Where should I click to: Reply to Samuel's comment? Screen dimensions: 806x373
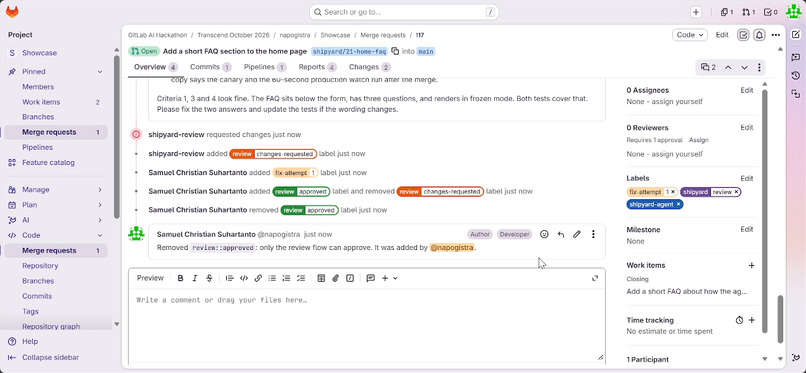561,234
